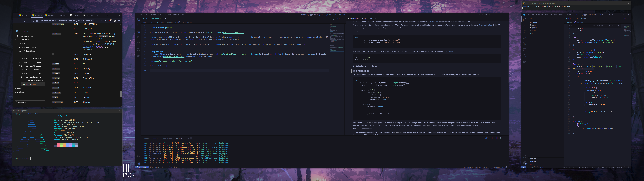Viewport: 644px width, 181px height.
Task: Open KEYBDINPUT link in VK_PACKET description
Action: tap(109, 44)
